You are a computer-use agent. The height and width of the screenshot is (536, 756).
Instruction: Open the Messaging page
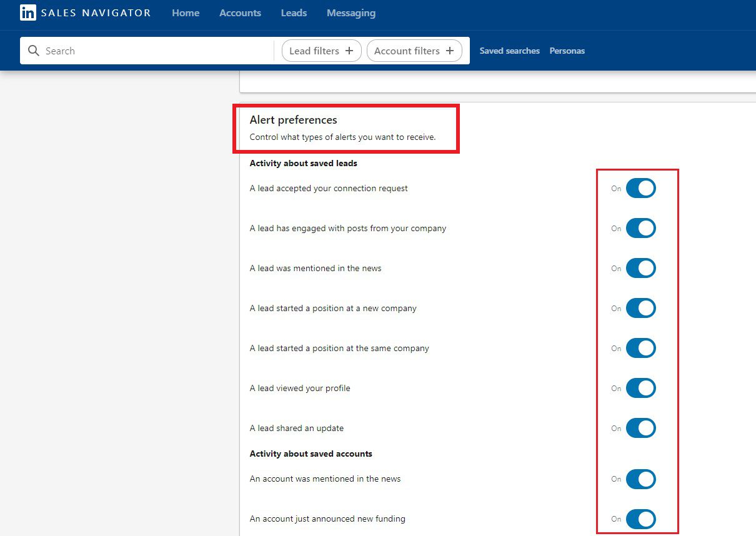tap(351, 12)
